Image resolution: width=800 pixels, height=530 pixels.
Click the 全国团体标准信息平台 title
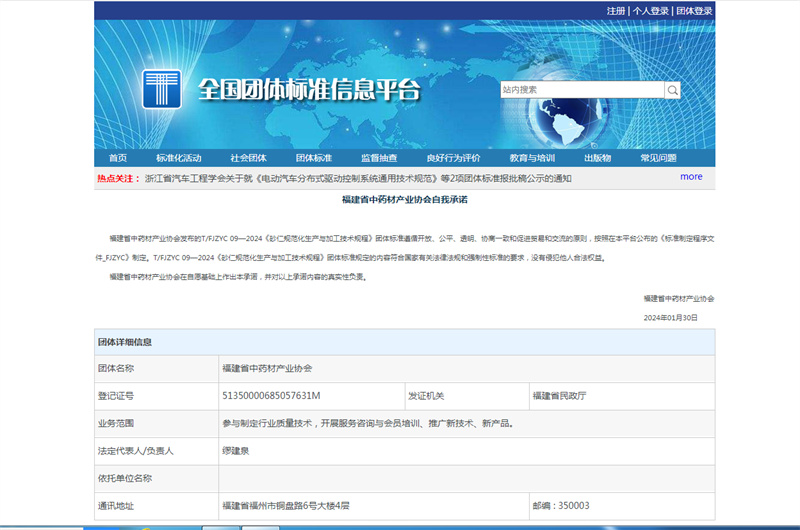tap(309, 90)
